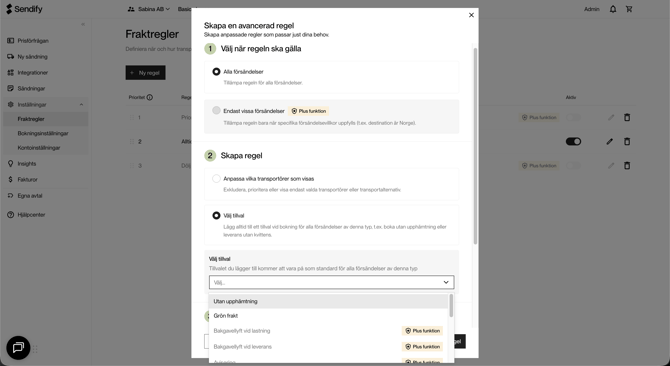Click the drag handle of row 2
The height and width of the screenshot is (366, 670).
[132, 141]
